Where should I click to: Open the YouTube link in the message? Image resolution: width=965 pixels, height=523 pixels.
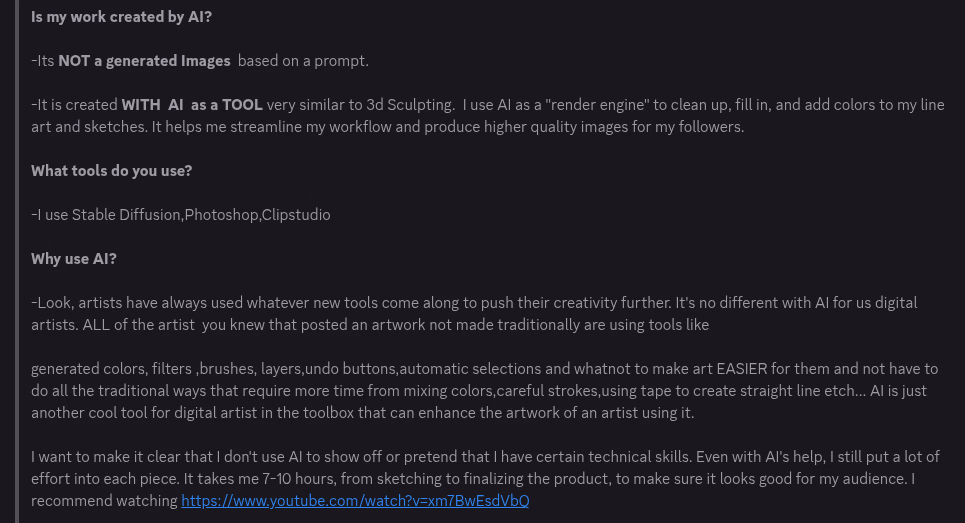pyautogui.click(x=355, y=500)
